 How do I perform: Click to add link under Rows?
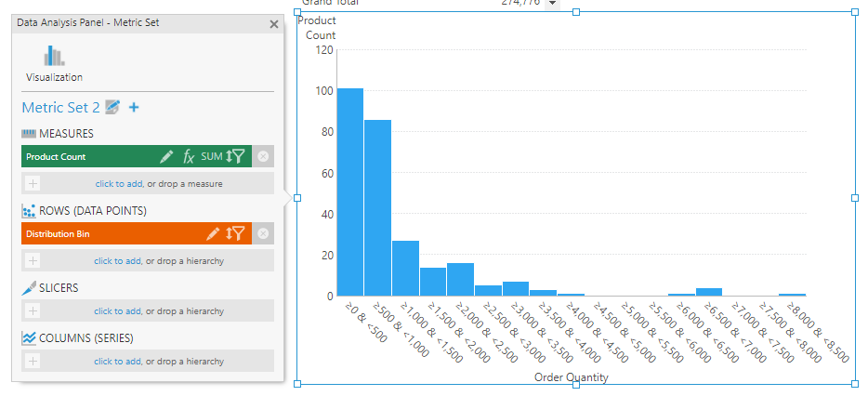tap(117, 261)
